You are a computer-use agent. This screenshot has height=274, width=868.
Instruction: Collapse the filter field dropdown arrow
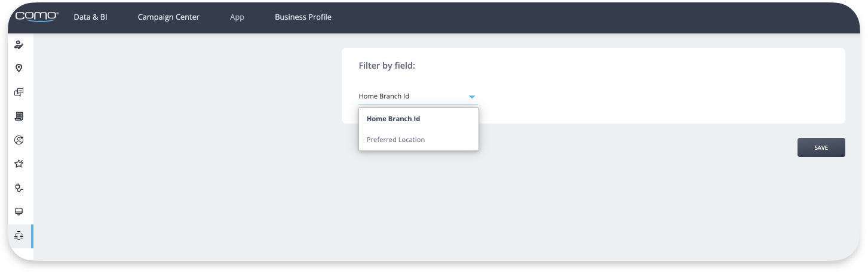pos(472,97)
